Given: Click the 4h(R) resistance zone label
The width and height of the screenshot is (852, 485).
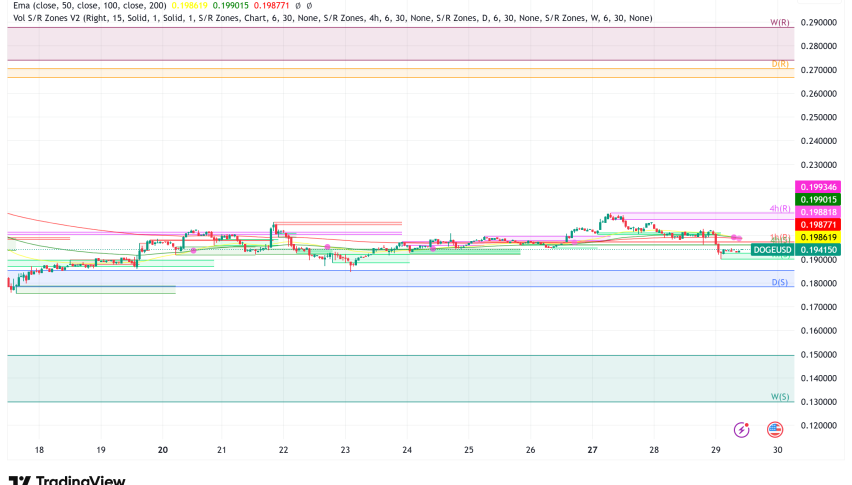Looking at the screenshot, I should [x=780, y=209].
